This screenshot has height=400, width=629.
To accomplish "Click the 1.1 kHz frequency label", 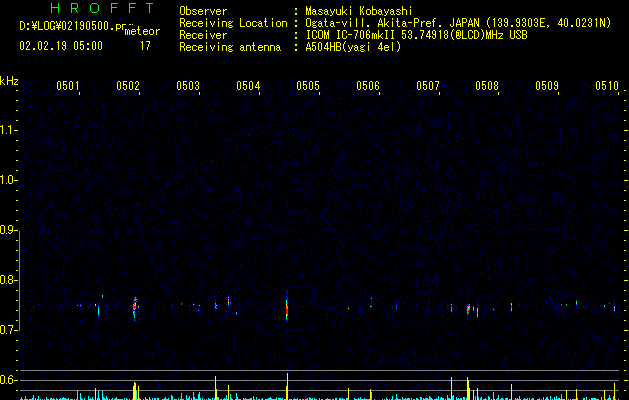I will [x=8, y=130].
